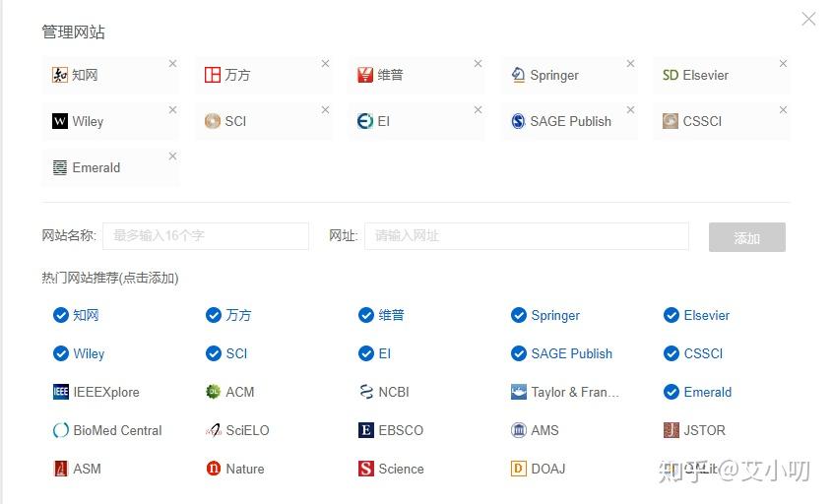Toggle the checked Springer recommendation

544,315
